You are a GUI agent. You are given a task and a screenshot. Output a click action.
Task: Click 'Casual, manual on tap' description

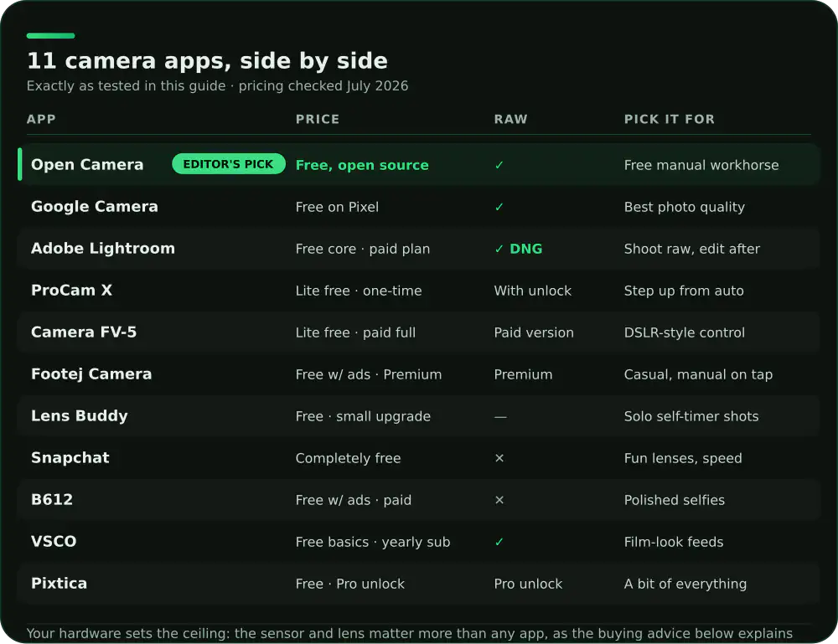tap(698, 374)
